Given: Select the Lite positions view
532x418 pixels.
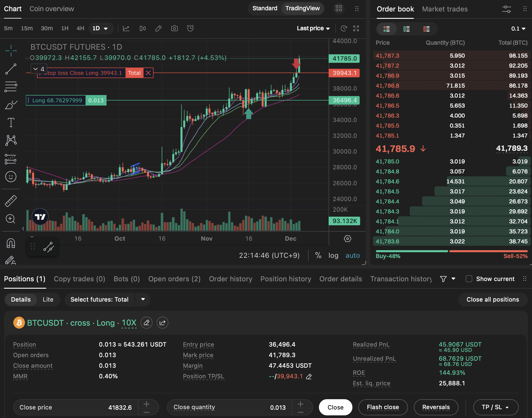Looking at the screenshot, I should tap(48, 300).
